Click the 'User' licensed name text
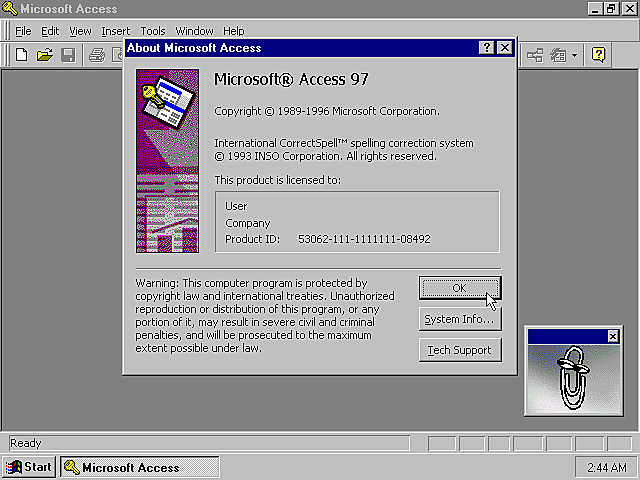The image size is (640, 480). [x=236, y=206]
